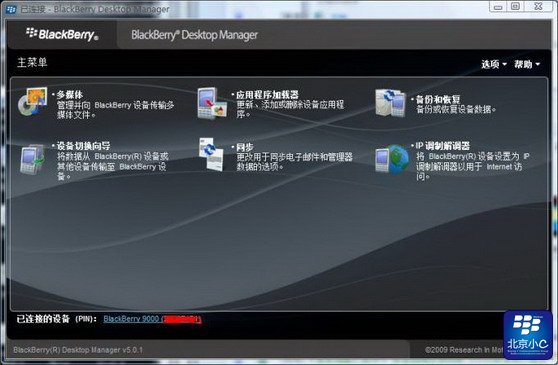Open the 帮助 help dropdown menu
This screenshot has width=558, height=365.
coord(527,64)
